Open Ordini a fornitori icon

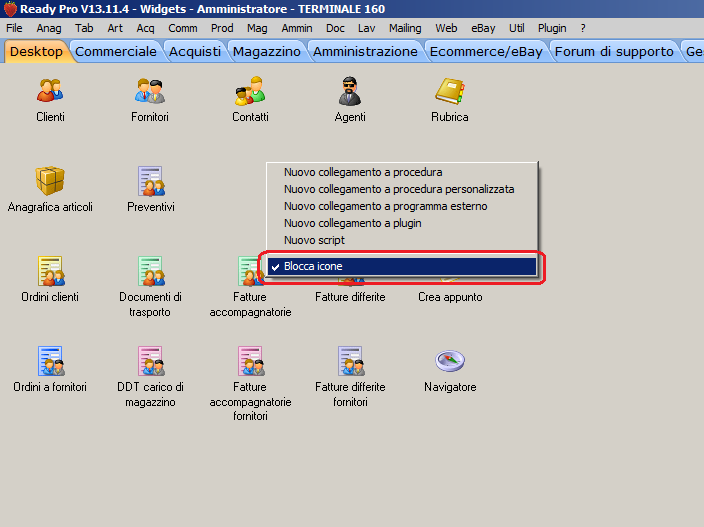[x=51, y=361]
